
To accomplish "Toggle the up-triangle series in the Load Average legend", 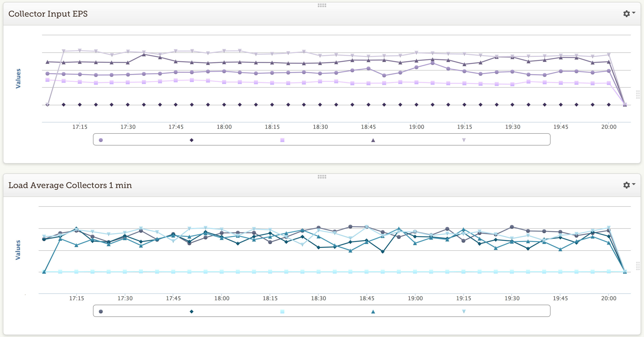I will click(x=373, y=312).
